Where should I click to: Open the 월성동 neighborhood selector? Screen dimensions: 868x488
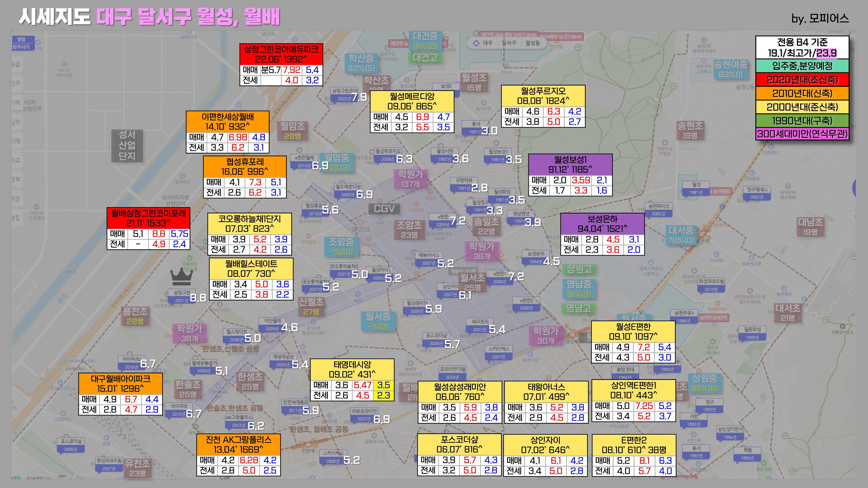pyautogui.click(x=532, y=43)
